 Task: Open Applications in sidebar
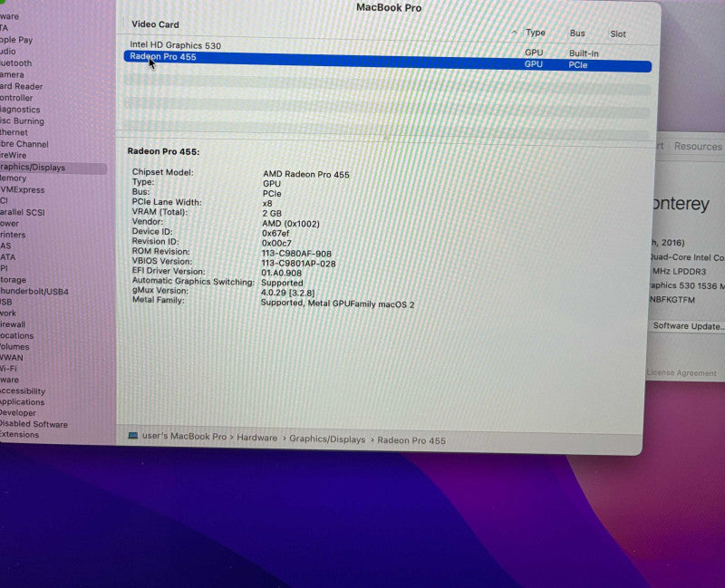[x=22, y=402]
